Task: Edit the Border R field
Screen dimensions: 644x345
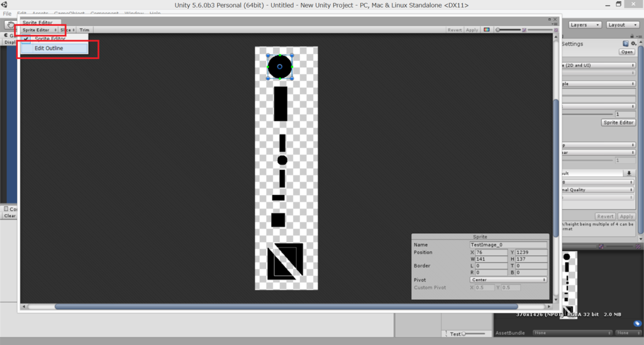Action: pos(491,273)
